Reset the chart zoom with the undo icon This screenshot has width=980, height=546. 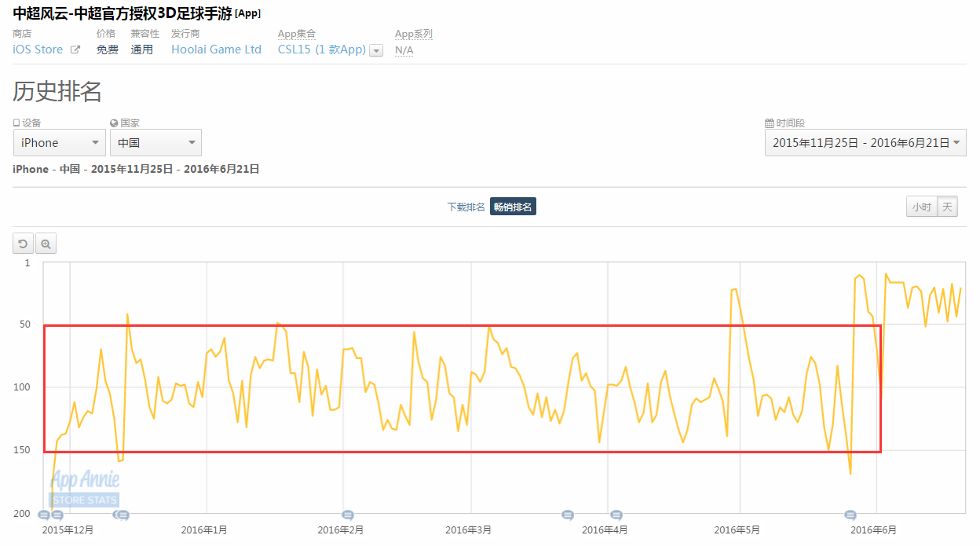(x=23, y=244)
